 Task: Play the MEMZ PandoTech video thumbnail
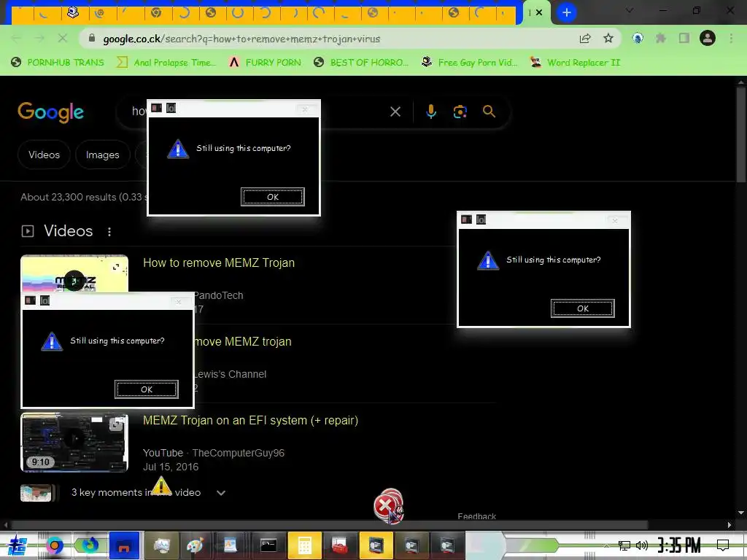(74, 274)
